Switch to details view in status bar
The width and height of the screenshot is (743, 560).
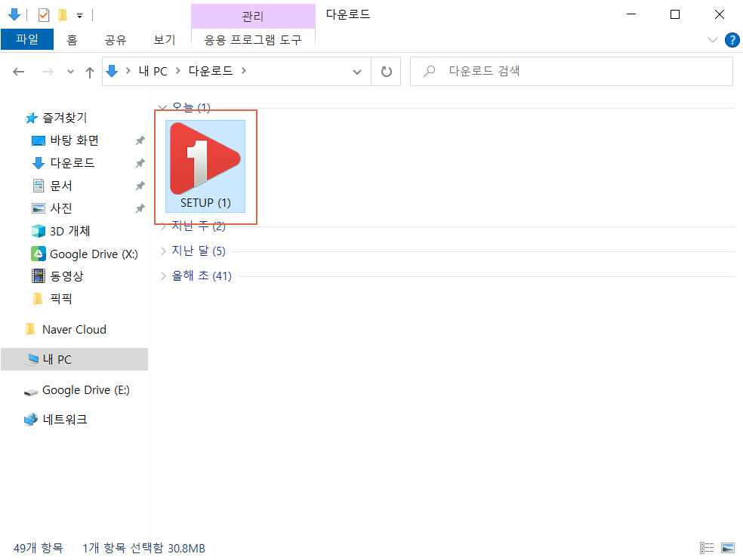point(707,548)
